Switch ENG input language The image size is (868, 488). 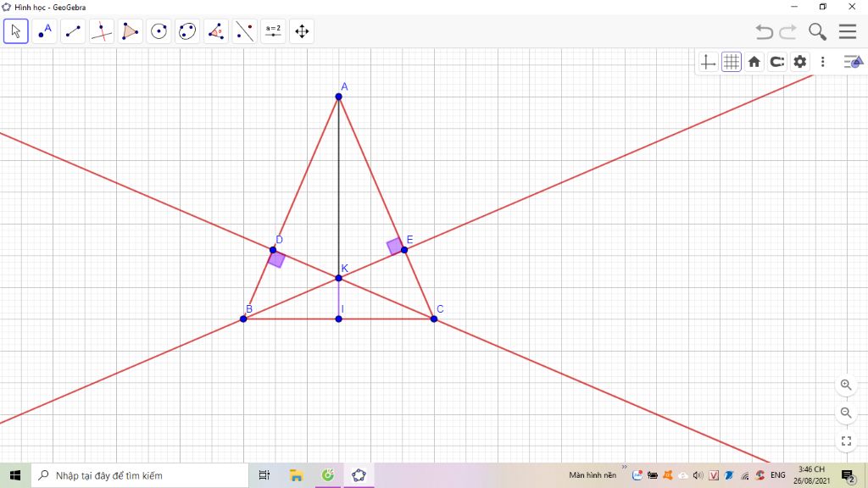pyautogui.click(x=778, y=475)
